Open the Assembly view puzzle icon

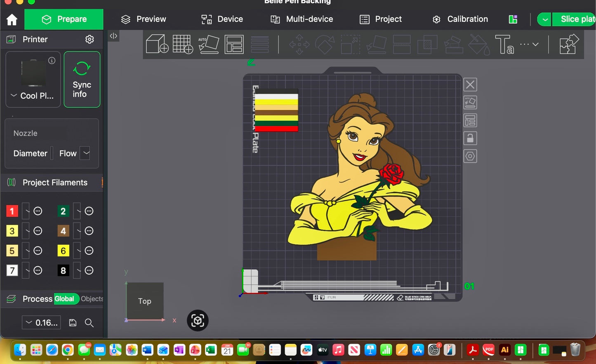click(569, 44)
